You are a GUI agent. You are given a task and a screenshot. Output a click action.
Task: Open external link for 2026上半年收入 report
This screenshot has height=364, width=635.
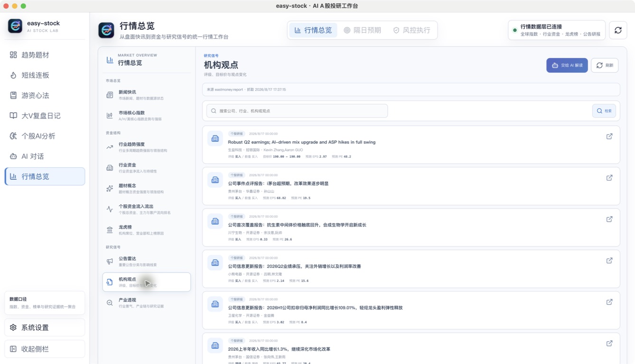(x=609, y=344)
